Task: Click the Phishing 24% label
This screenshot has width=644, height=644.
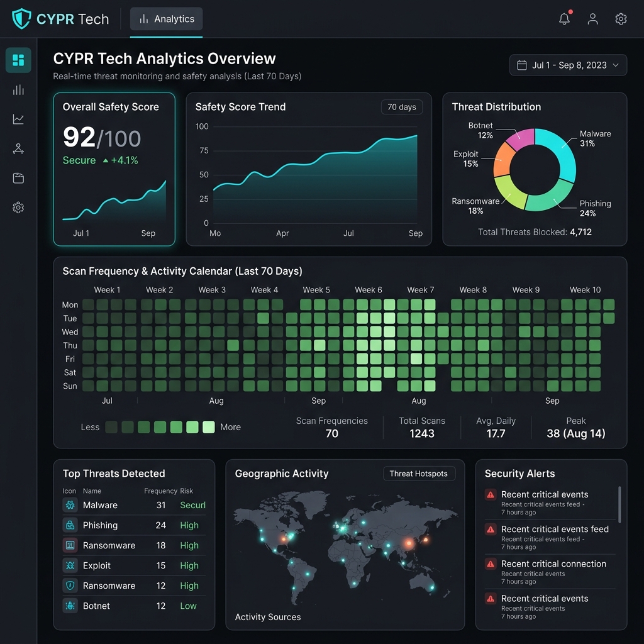Action: pos(595,208)
